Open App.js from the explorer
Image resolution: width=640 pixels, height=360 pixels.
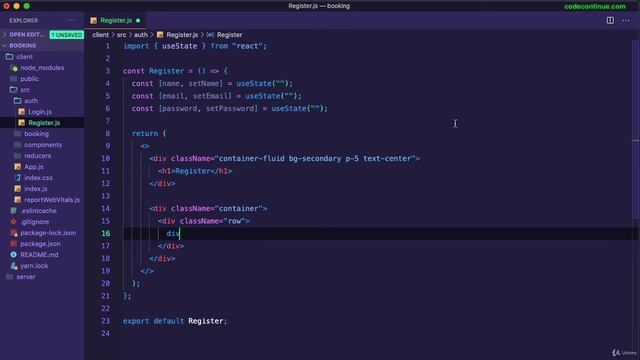point(33,167)
